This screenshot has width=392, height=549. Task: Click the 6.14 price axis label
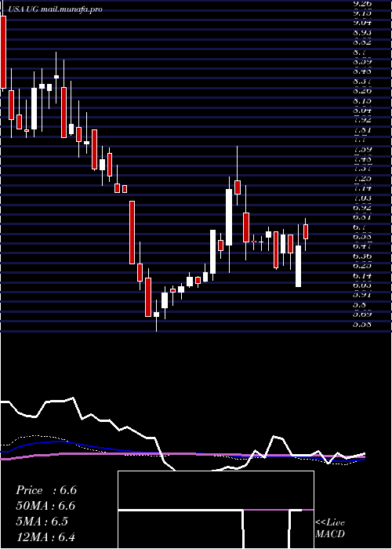pos(362,276)
